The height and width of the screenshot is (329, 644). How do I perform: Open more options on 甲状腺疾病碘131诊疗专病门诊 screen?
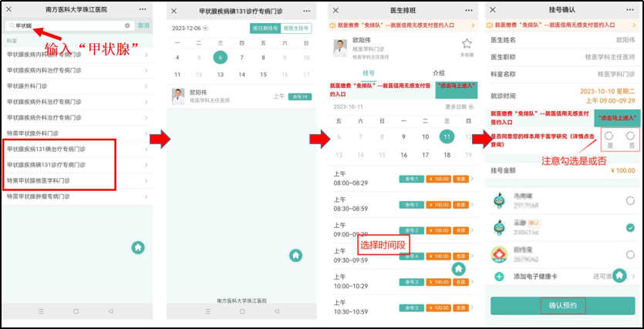click(307, 11)
